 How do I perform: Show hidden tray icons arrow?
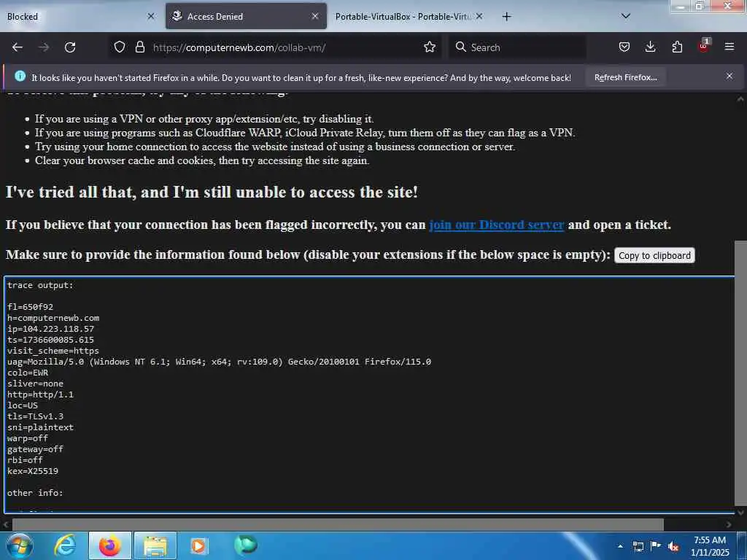(620, 546)
